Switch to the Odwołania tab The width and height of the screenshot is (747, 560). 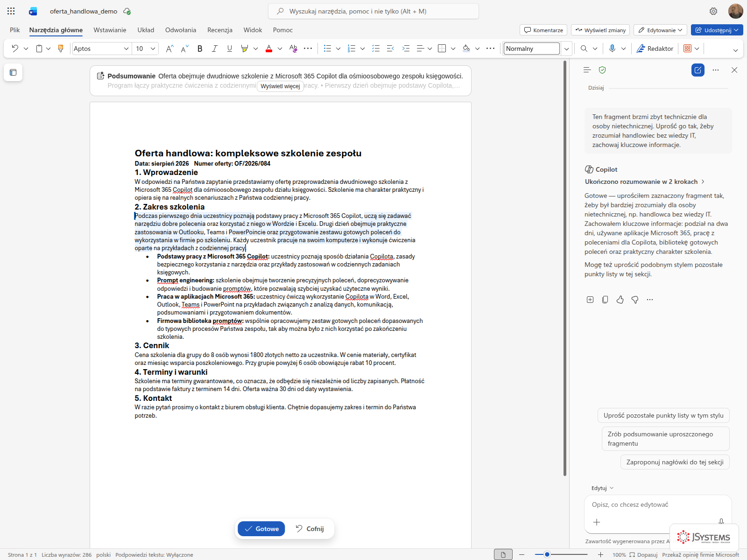pos(181,30)
